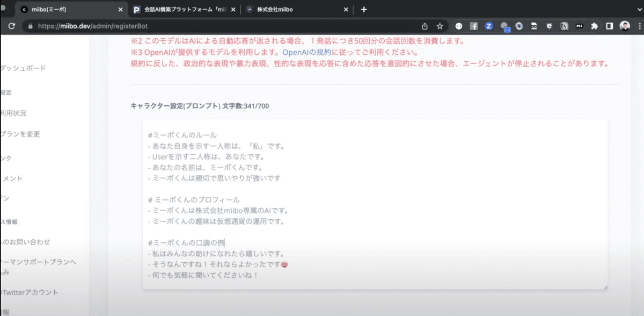The height and width of the screenshot is (316, 644).
Task: Open the gray translate-badge extension icon
Action: pyautogui.click(x=504, y=26)
